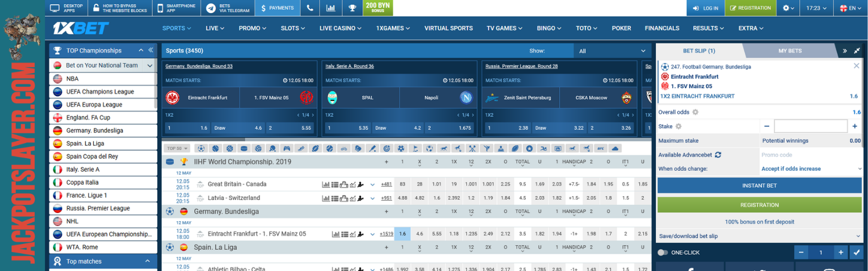The height and width of the screenshot is (271, 868).
Task: Mark Eintracht Frankfurt - 1. FSV Mainz 05 as favorite
Action: [200, 234]
